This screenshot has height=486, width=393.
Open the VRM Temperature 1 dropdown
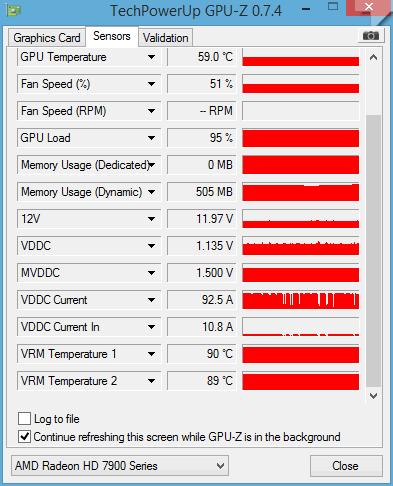point(151,354)
